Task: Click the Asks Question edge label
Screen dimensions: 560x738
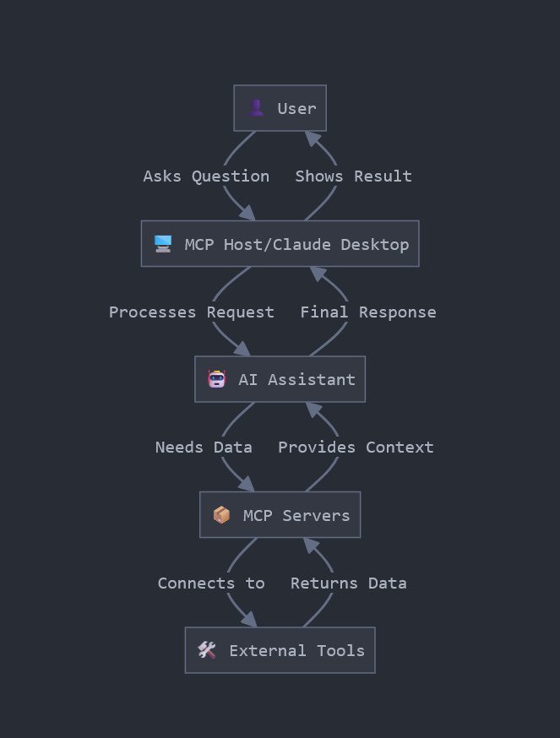Action: 206,176
